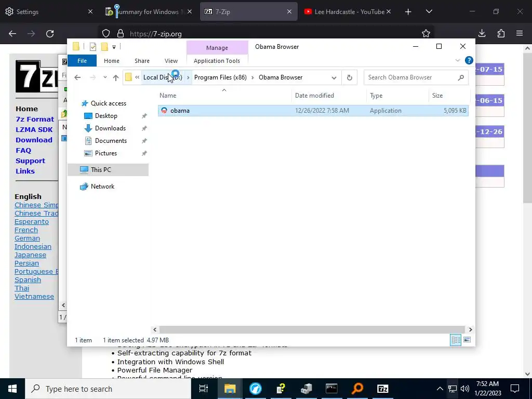The height and width of the screenshot is (399, 532).
Task: Open the Application Tools tab
Action: (217, 61)
